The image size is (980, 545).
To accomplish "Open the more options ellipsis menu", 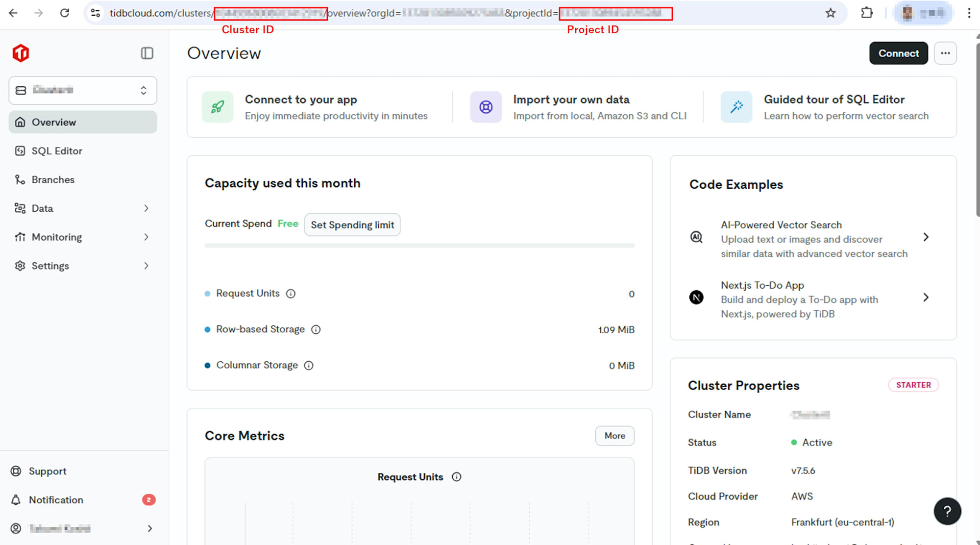I will tap(945, 53).
